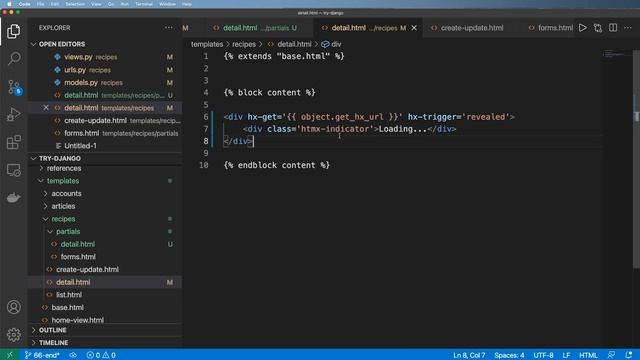Image resolution: width=640 pixels, height=360 pixels.
Task: Open the notifications bell
Action: 629,355
